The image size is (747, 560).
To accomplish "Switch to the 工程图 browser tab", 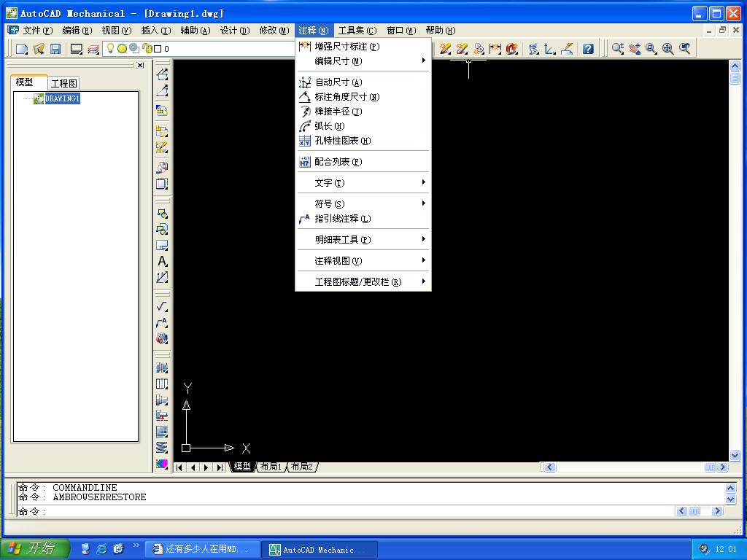I will pos(64,83).
